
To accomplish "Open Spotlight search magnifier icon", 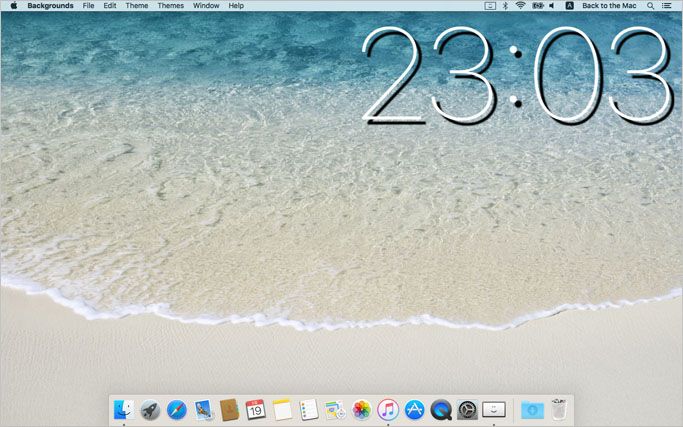I will (x=650, y=6).
